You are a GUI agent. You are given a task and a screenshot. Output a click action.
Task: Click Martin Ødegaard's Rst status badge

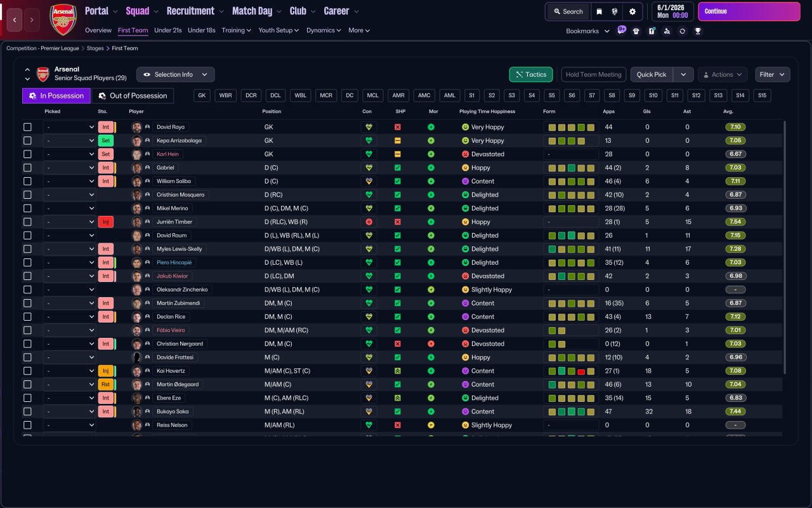105,385
